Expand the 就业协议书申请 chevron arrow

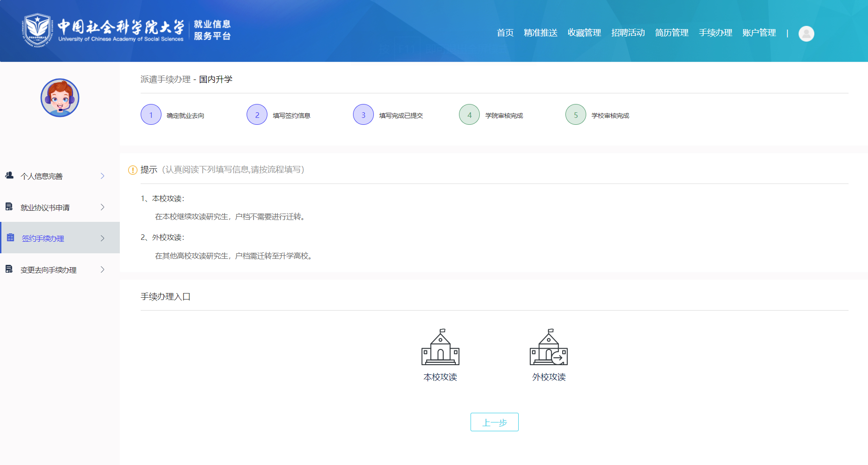point(102,207)
